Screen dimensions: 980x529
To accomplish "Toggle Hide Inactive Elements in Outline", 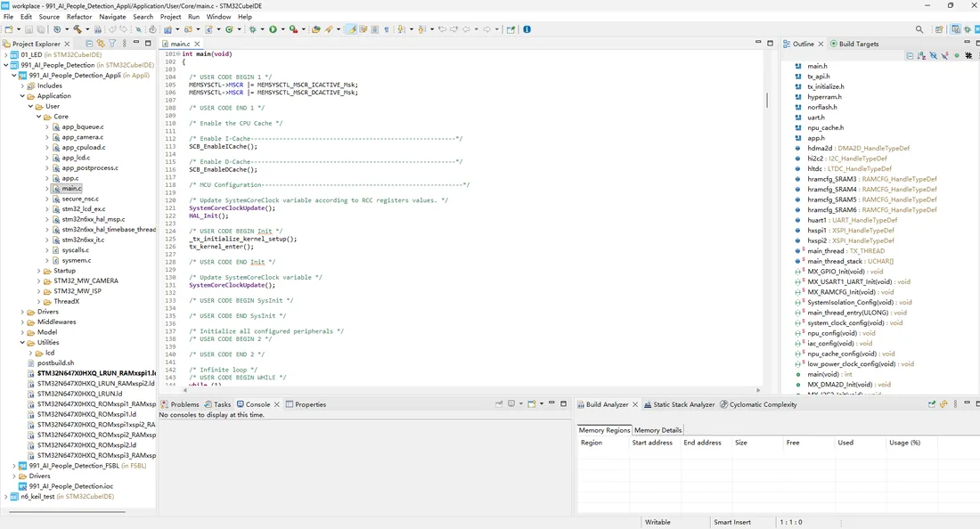I will click(x=968, y=55).
